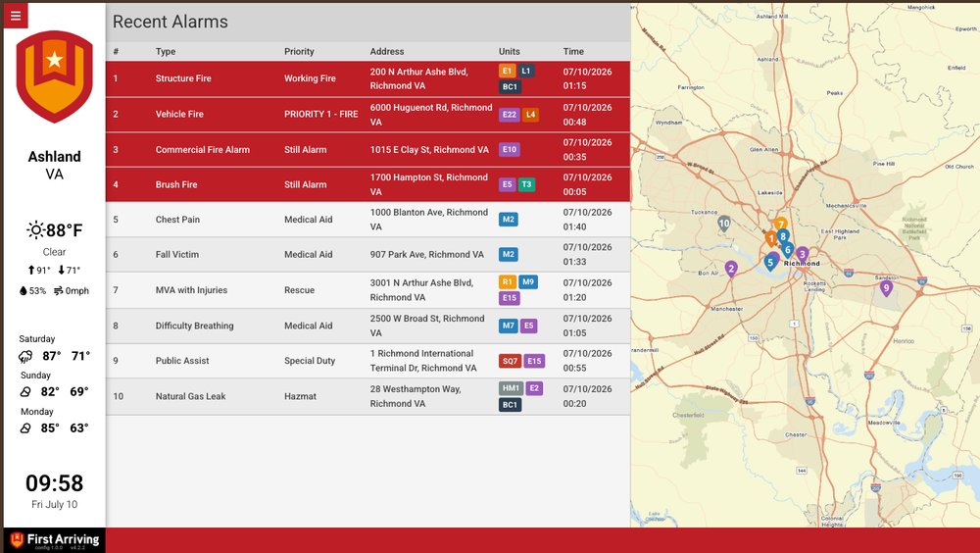Select the Structure Fire alarm text
This screenshot has height=553, width=980.
183,78
